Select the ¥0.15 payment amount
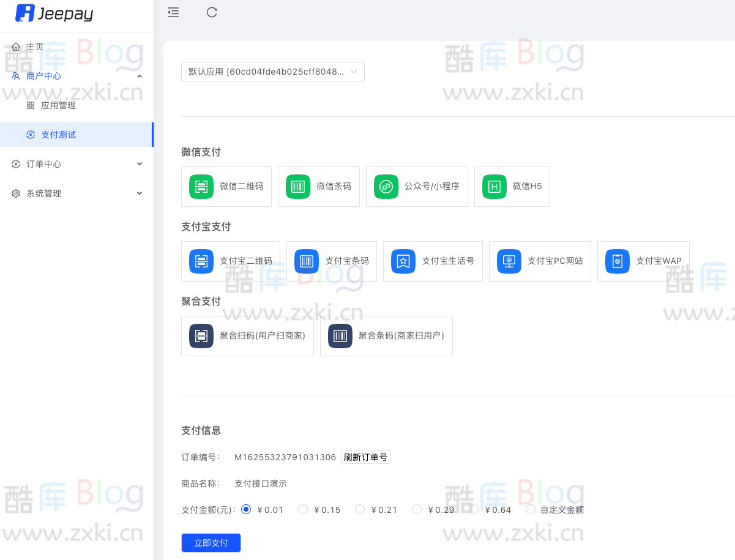This screenshot has width=735, height=560. click(x=302, y=509)
